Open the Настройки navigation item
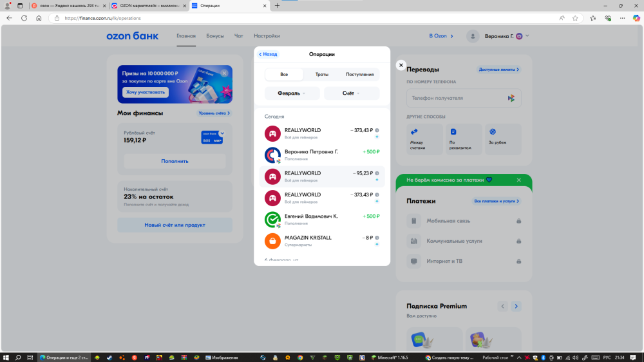 click(267, 35)
